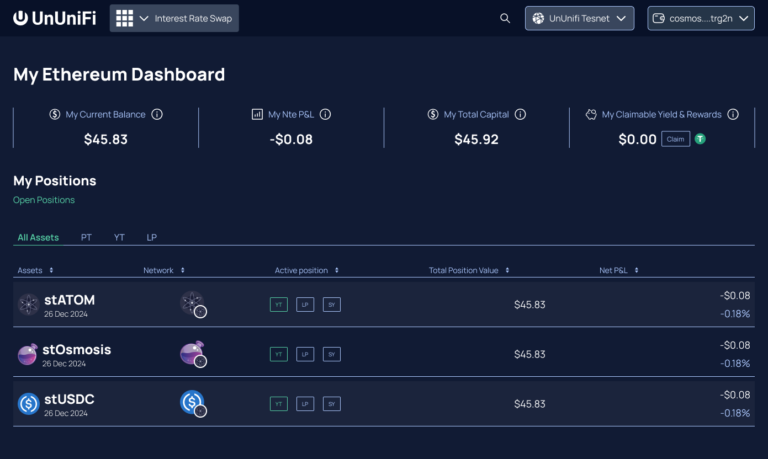Show info for My Current Balance

pyautogui.click(x=157, y=114)
